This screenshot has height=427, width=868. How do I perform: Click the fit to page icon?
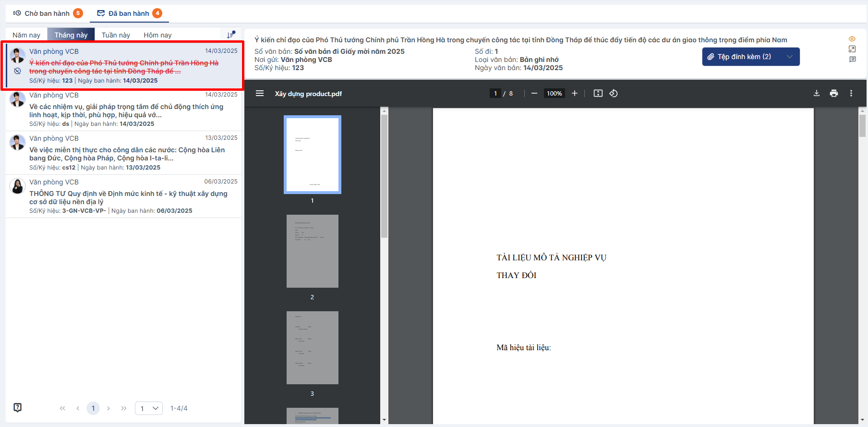598,93
